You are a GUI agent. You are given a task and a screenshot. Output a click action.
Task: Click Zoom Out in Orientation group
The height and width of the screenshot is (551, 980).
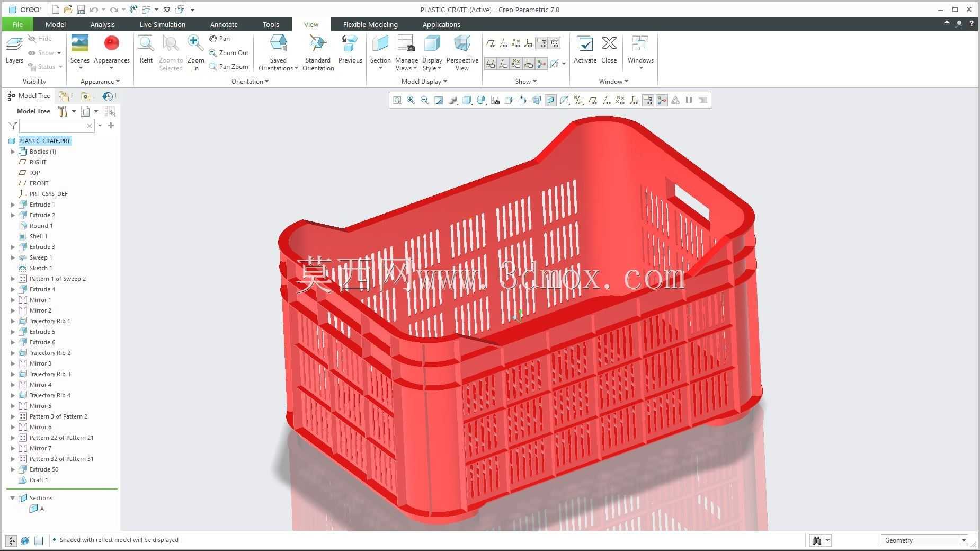click(x=228, y=52)
